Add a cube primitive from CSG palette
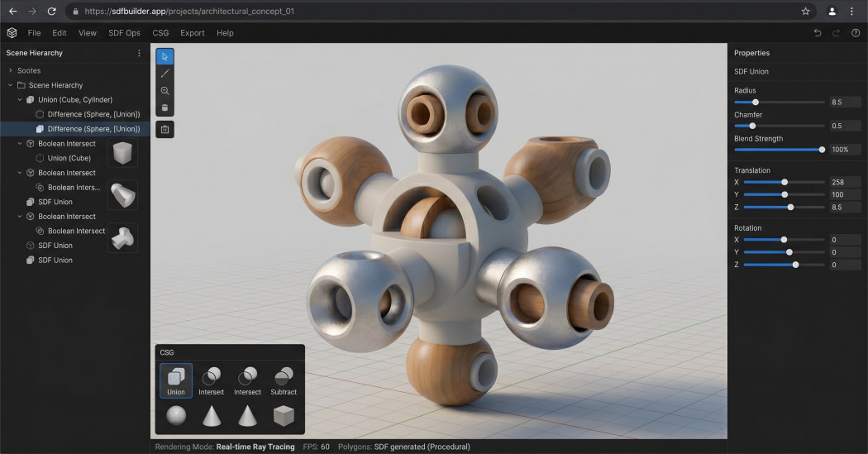The width and height of the screenshot is (868, 454). 284,416
